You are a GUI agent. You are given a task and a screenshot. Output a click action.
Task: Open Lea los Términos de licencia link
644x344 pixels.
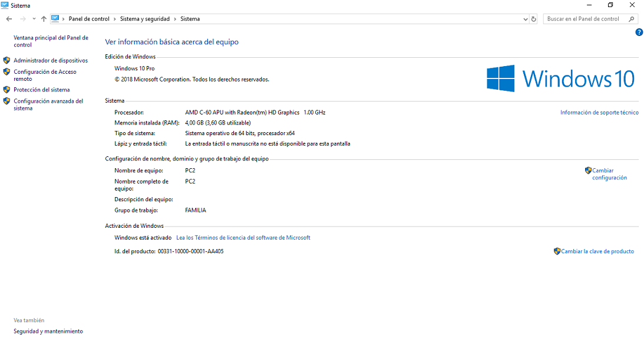[x=243, y=237]
